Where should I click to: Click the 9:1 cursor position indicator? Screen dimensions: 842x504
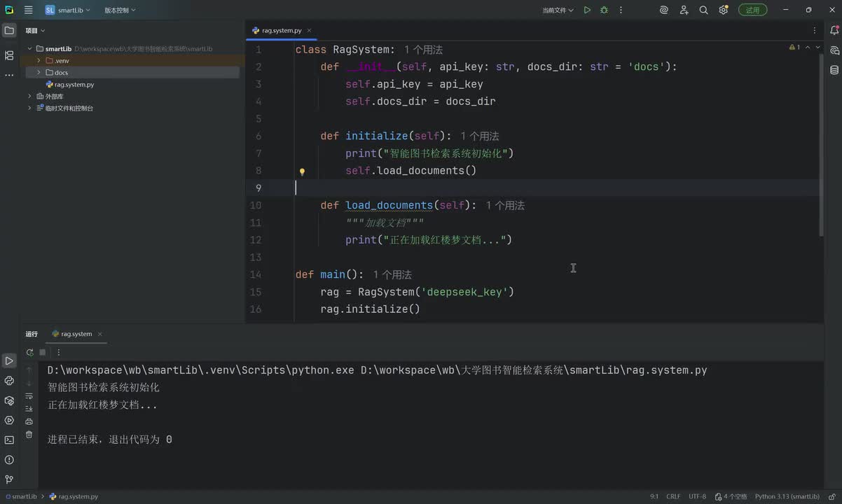pyautogui.click(x=654, y=496)
